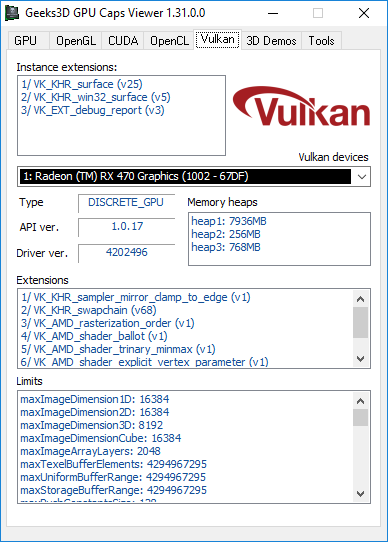Select VK_KHR_swapchain (v68) extension row
388x542 pixels.
pyautogui.click(x=89, y=310)
